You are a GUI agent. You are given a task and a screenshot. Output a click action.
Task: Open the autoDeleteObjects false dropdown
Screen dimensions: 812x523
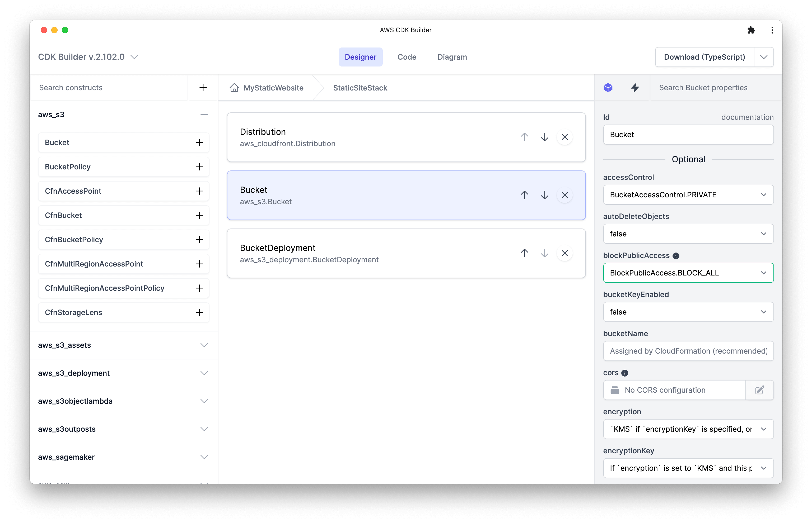click(688, 234)
